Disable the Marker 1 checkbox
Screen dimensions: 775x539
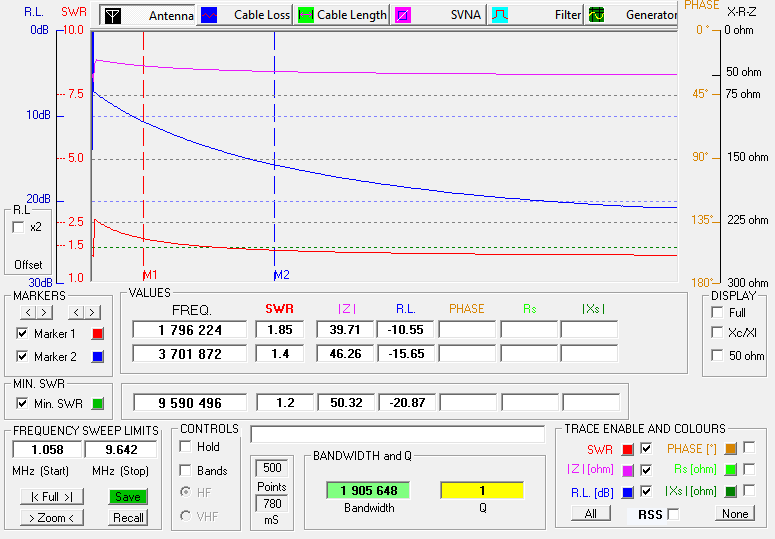tap(22, 334)
